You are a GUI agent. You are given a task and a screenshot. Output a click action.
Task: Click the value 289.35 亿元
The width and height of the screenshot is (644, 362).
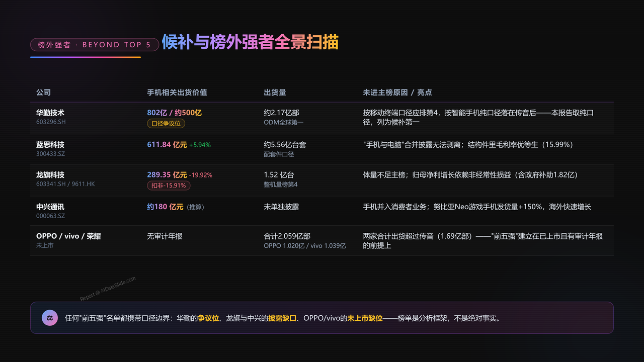[x=167, y=174]
